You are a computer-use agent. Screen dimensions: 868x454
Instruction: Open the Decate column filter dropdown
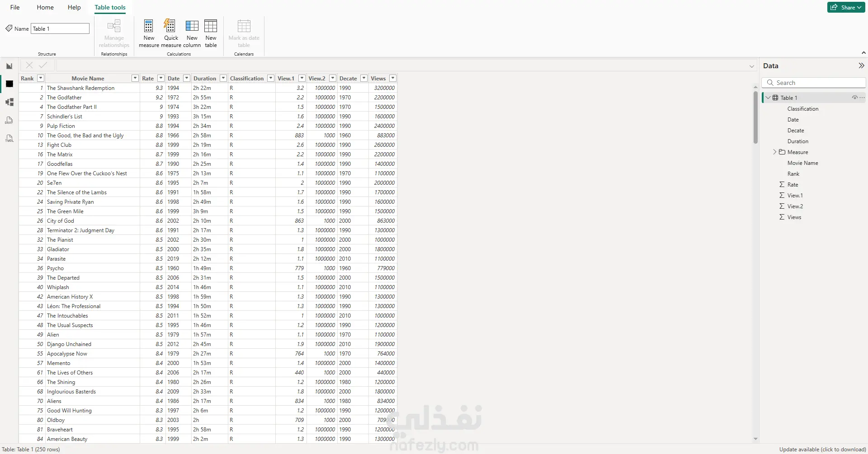pyautogui.click(x=364, y=78)
